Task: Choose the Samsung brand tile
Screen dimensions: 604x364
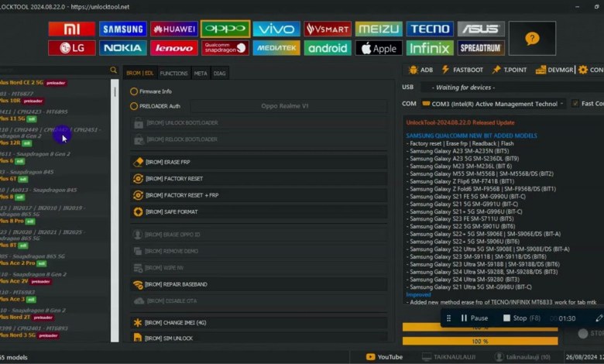Action: [x=122, y=29]
